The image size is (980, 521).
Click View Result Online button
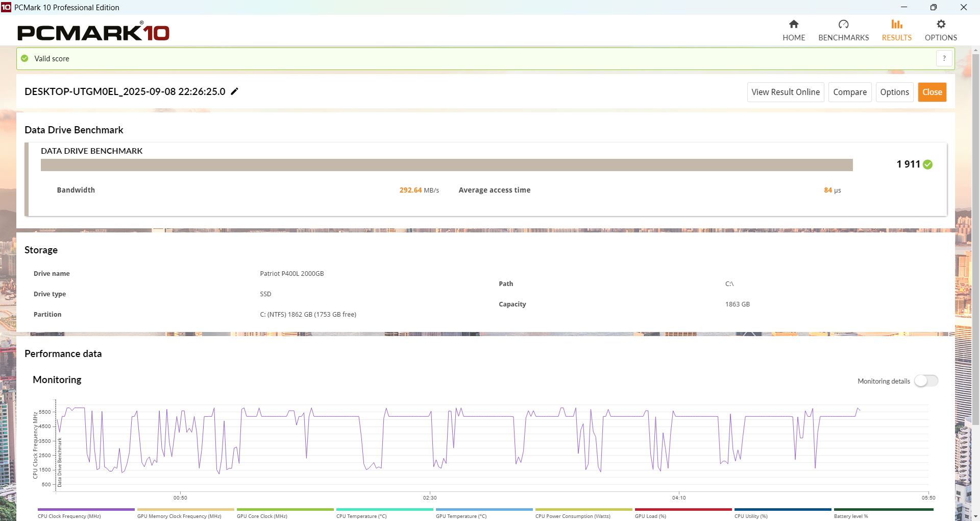tap(786, 92)
